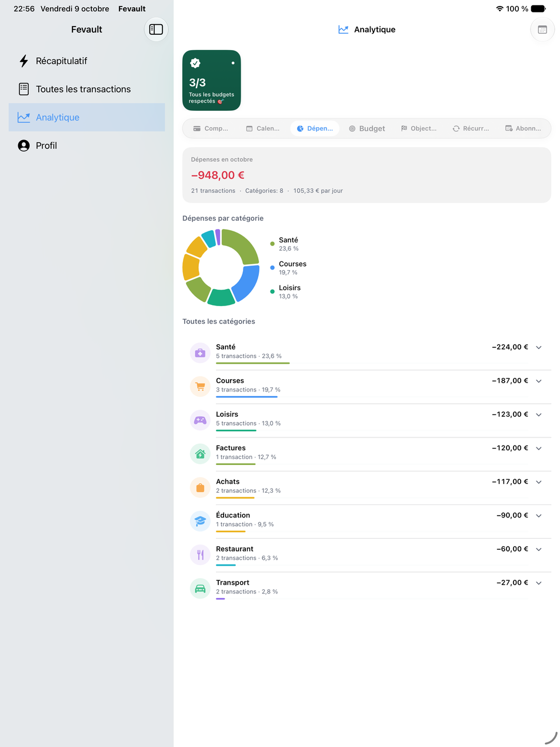Switch to the Object… tab
This screenshot has height=747, width=560.
pos(418,128)
